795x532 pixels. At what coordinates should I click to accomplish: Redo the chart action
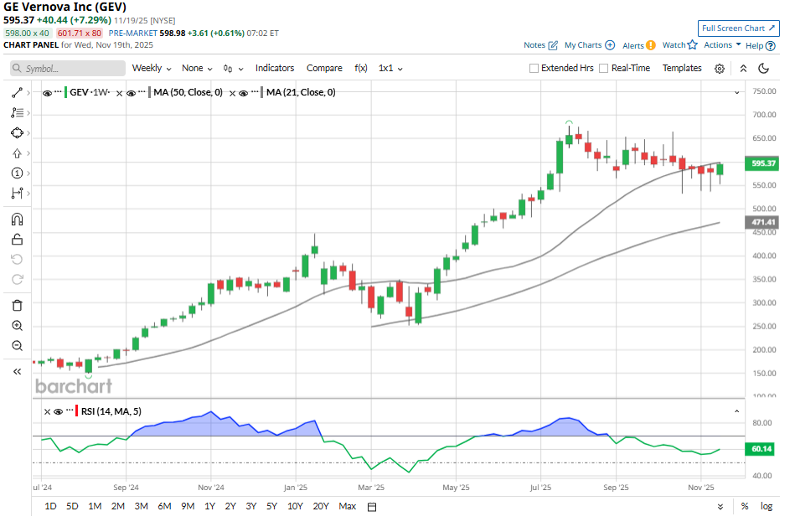(17, 280)
